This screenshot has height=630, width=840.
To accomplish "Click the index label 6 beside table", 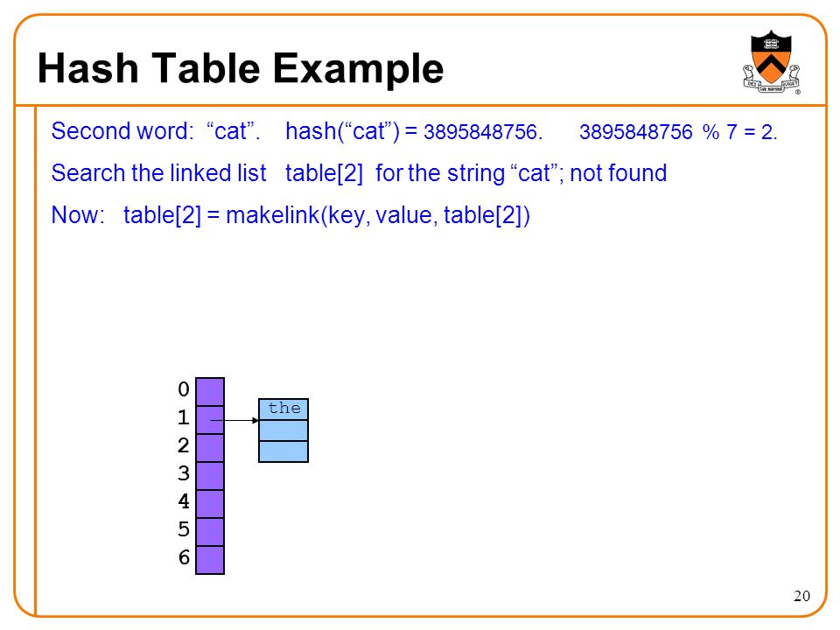I will click(184, 557).
